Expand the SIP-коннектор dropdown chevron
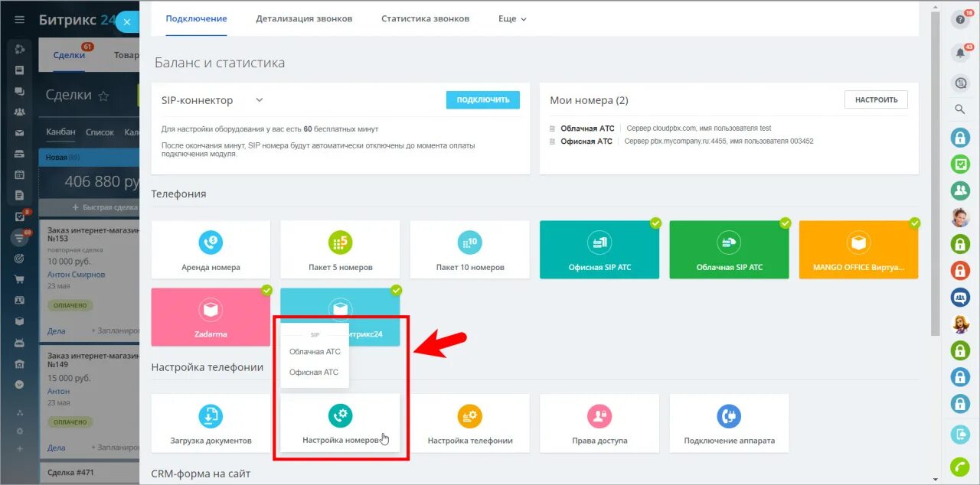The image size is (980, 485). click(259, 100)
